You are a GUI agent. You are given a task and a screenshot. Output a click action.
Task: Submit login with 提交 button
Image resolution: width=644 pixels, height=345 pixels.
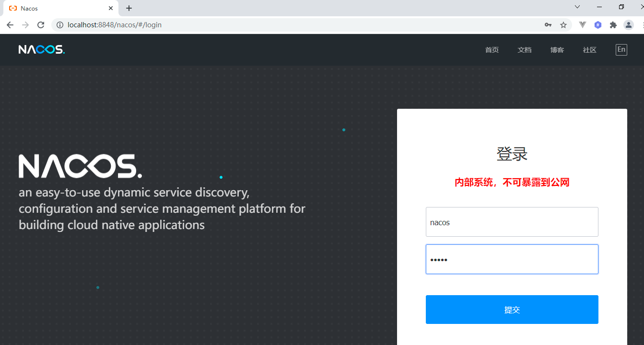pyautogui.click(x=512, y=310)
